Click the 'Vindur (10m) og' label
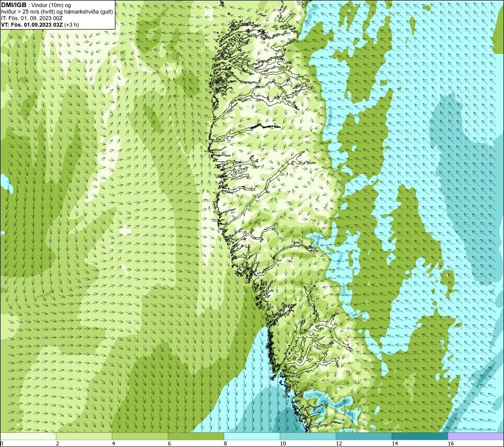This screenshot has height=447, width=504. 51,5
